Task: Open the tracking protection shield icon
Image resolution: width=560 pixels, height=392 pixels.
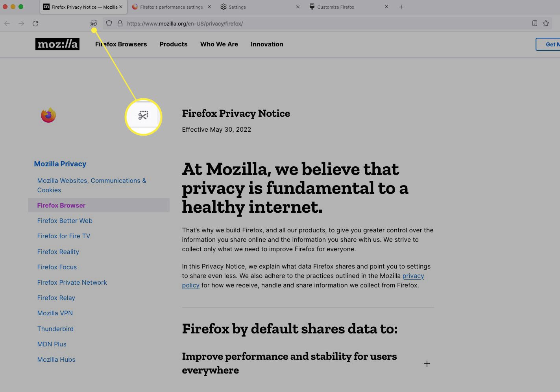Action: [x=109, y=24]
